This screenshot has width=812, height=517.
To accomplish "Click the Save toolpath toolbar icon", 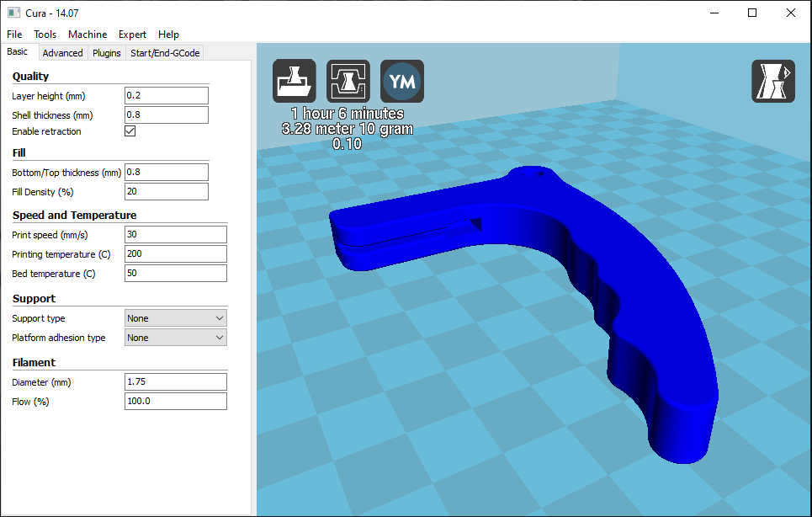I will coord(348,81).
